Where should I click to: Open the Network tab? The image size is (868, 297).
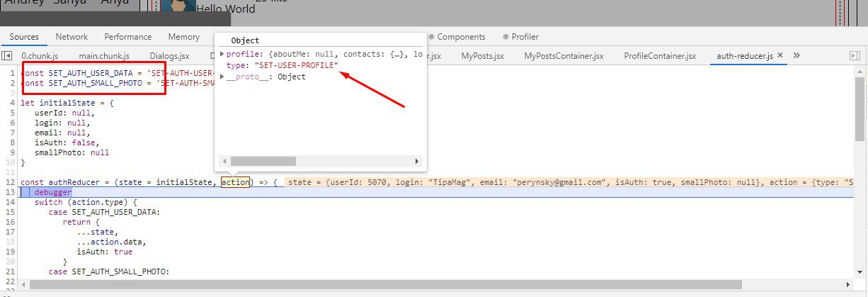[72, 37]
